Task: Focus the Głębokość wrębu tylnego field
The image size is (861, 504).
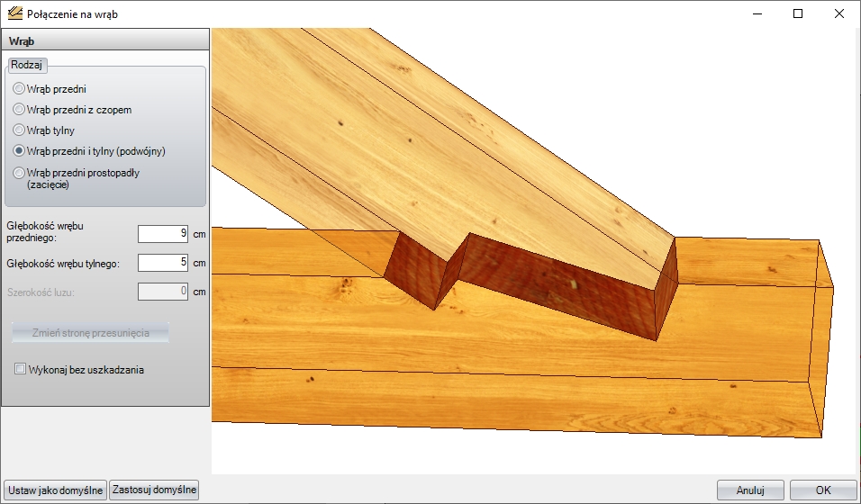Action: tap(163, 263)
